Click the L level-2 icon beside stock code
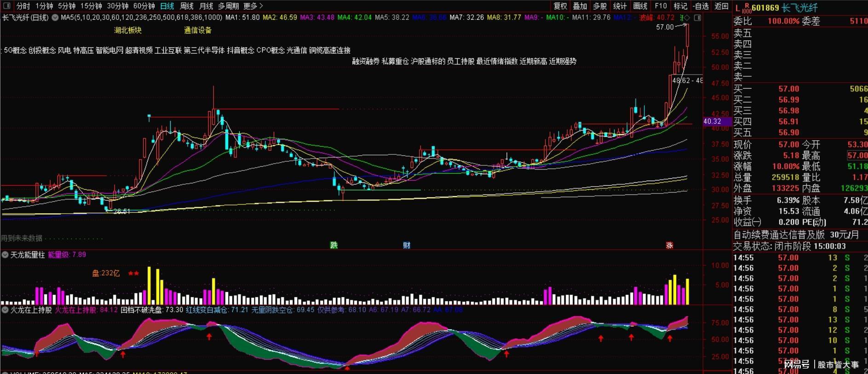The width and height of the screenshot is (868, 374). (737, 8)
